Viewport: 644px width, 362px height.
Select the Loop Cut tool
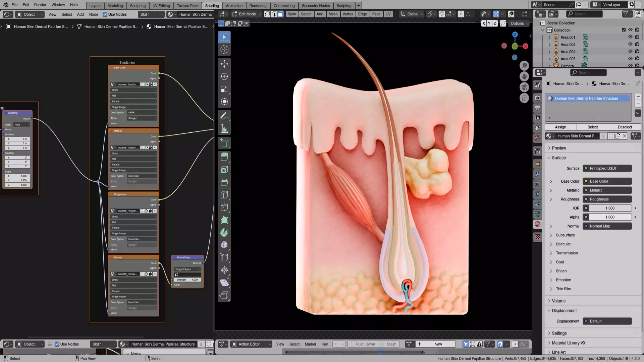pyautogui.click(x=224, y=195)
